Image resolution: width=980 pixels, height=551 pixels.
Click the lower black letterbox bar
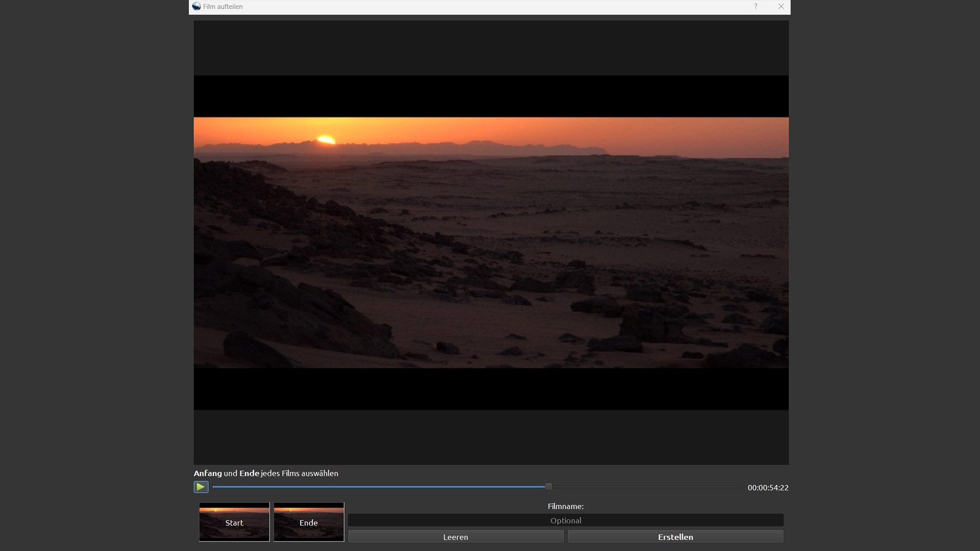pyautogui.click(x=490, y=389)
